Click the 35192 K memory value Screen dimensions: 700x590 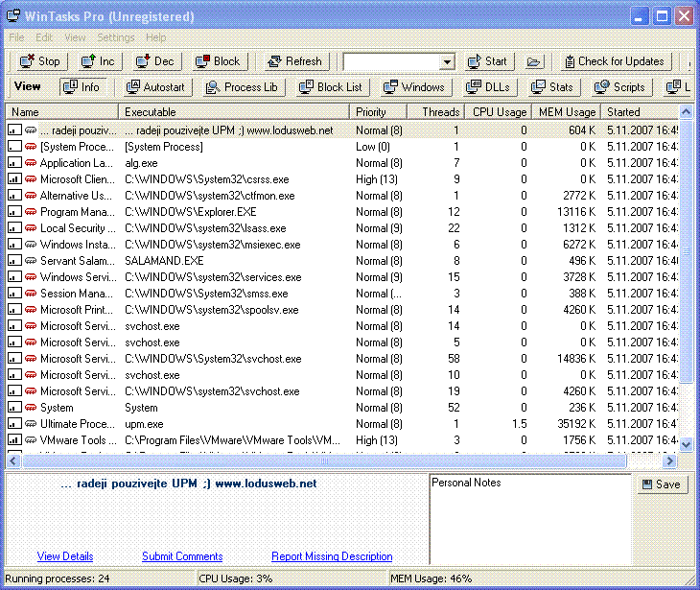tap(576, 424)
